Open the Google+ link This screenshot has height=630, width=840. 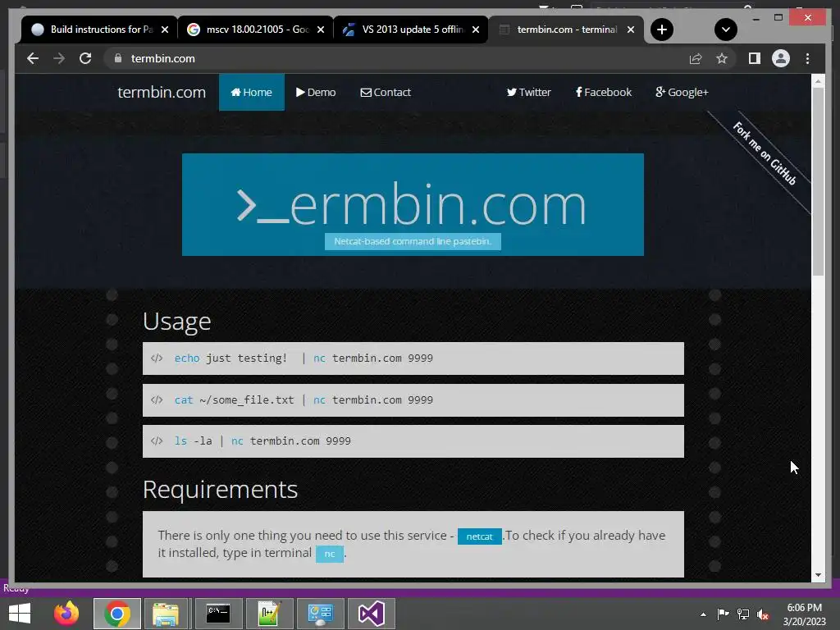pos(682,92)
